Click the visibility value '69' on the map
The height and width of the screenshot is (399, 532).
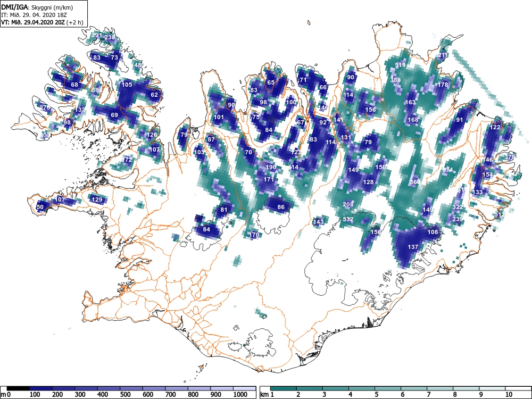(x=114, y=115)
